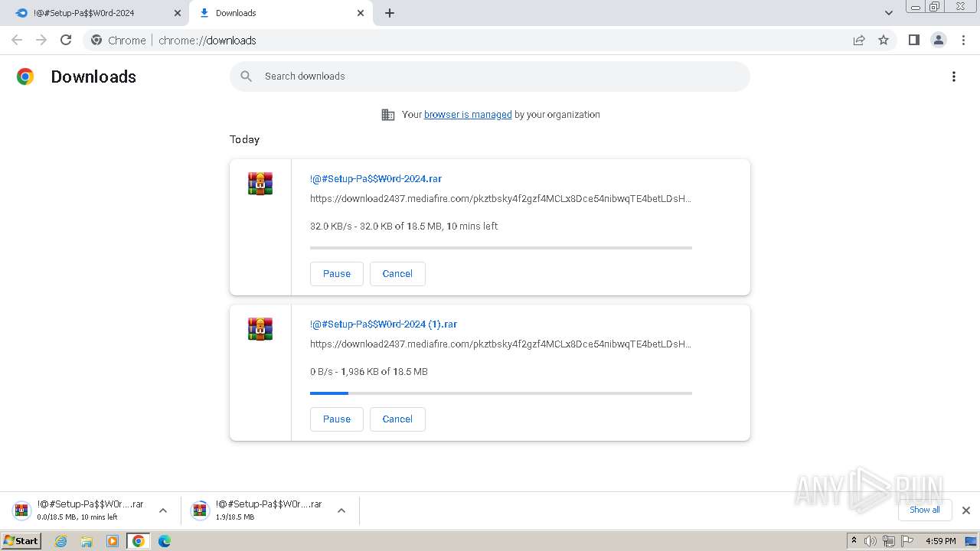Expand options for shelf download 1.9/18.5 MB

[341, 510]
